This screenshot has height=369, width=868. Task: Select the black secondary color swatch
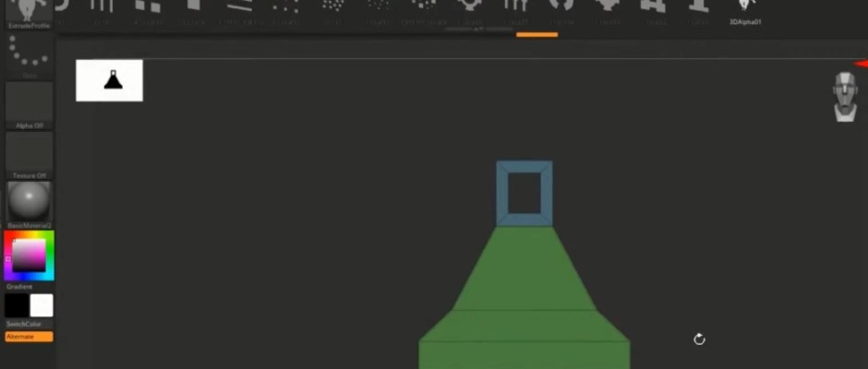(17, 306)
